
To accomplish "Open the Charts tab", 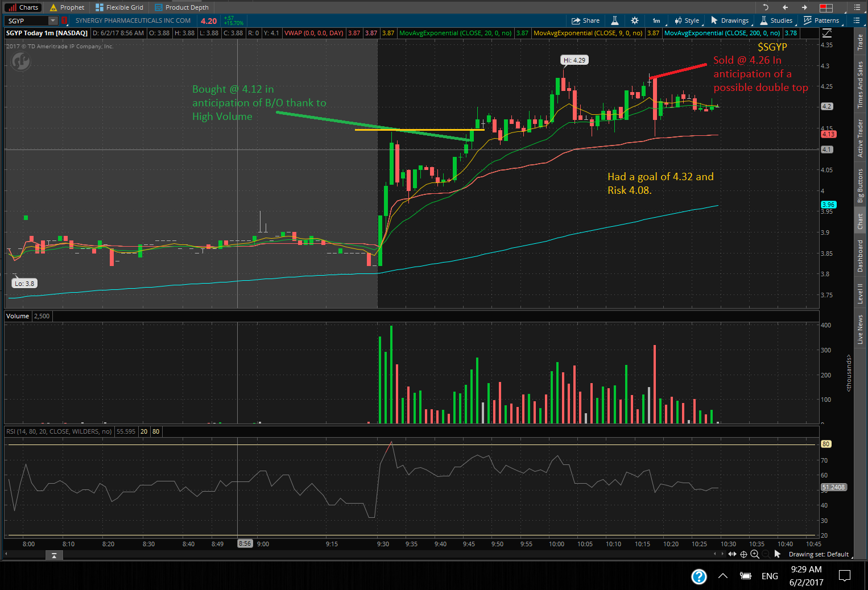I will pyautogui.click(x=23, y=7).
